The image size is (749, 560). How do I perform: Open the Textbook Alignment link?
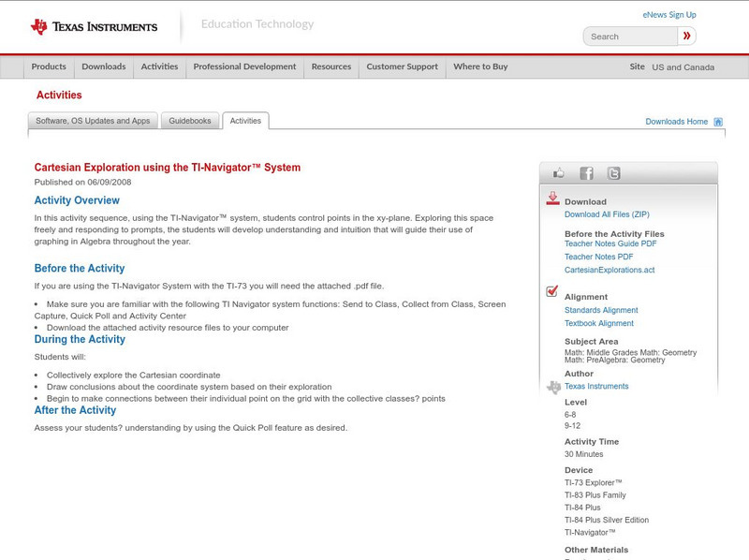pyautogui.click(x=599, y=323)
